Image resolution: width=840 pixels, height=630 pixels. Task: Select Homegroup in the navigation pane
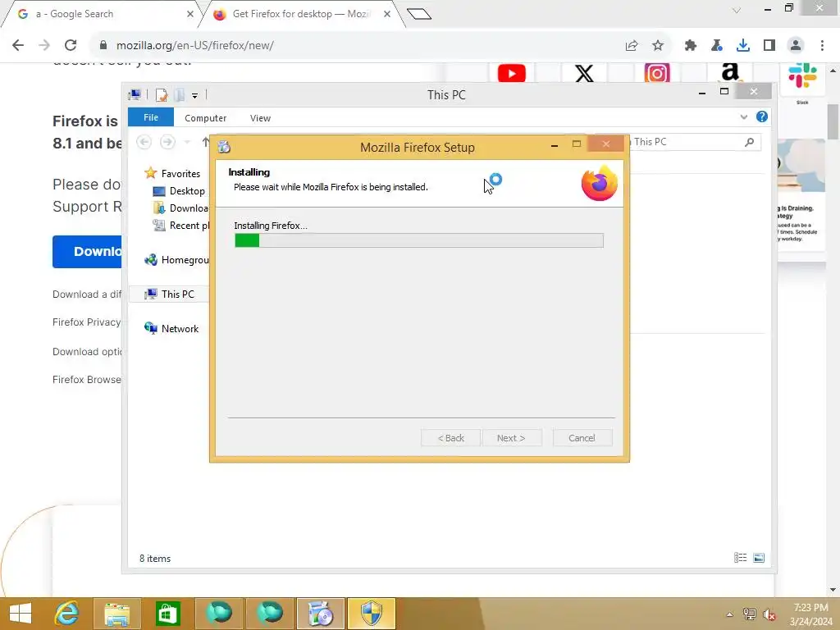[x=176, y=260]
